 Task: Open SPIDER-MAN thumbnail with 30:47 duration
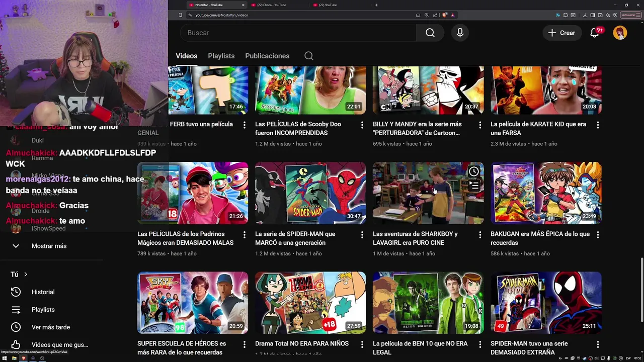tap(310, 193)
